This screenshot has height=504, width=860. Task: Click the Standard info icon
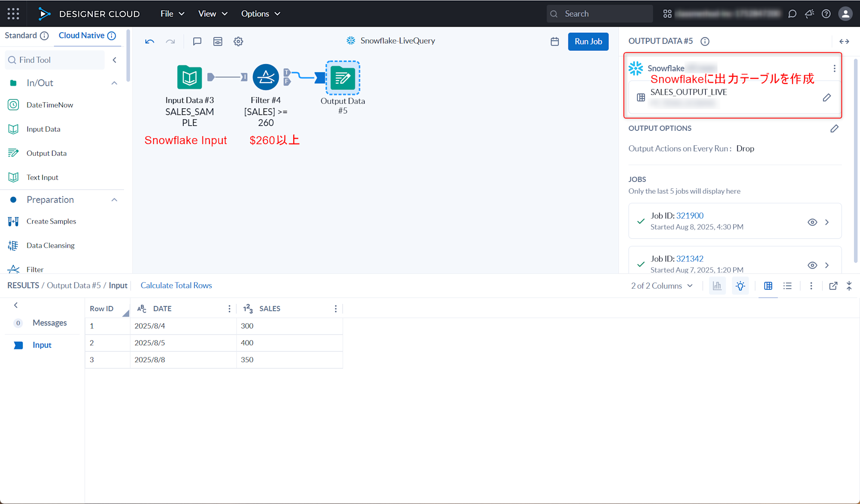(44, 36)
